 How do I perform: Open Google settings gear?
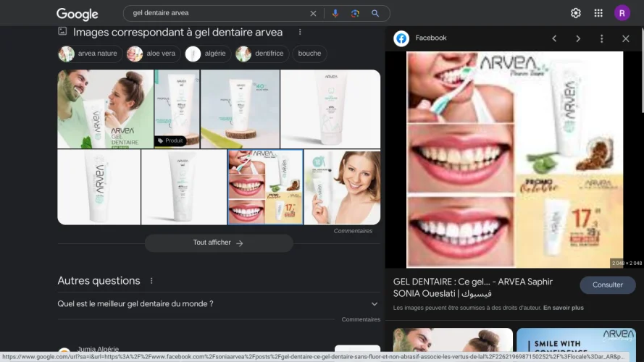click(576, 13)
